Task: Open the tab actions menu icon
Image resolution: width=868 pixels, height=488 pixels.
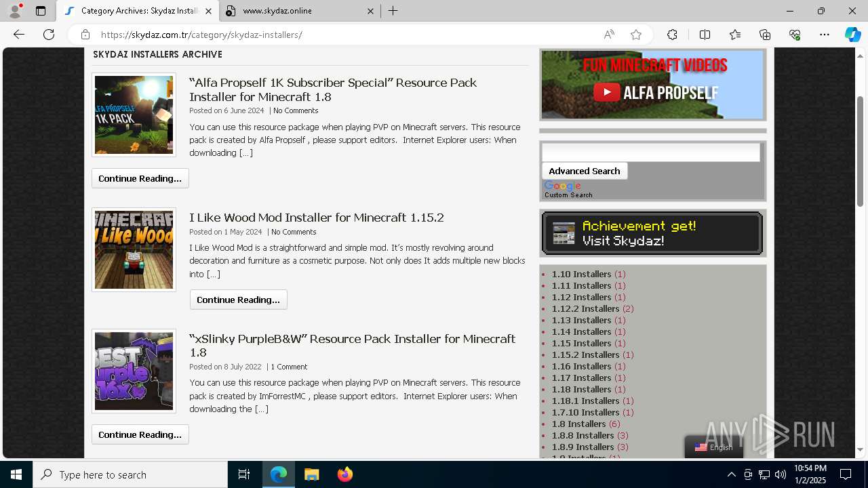Action: coord(41,11)
